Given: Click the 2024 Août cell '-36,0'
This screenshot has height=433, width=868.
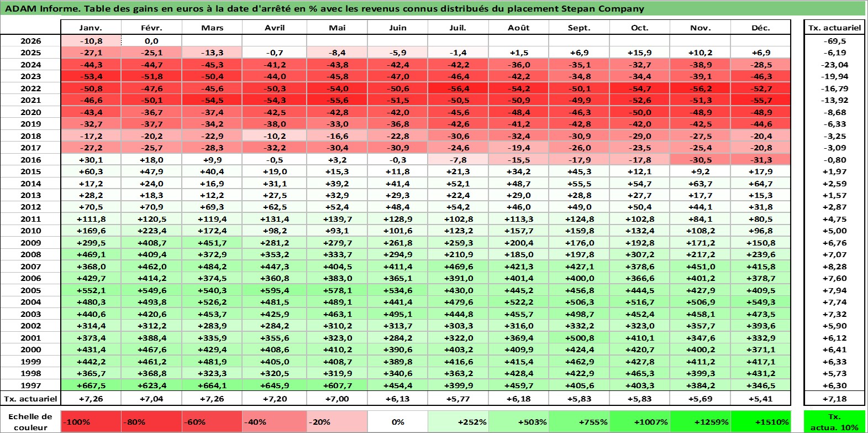Looking at the screenshot, I should 519,65.
